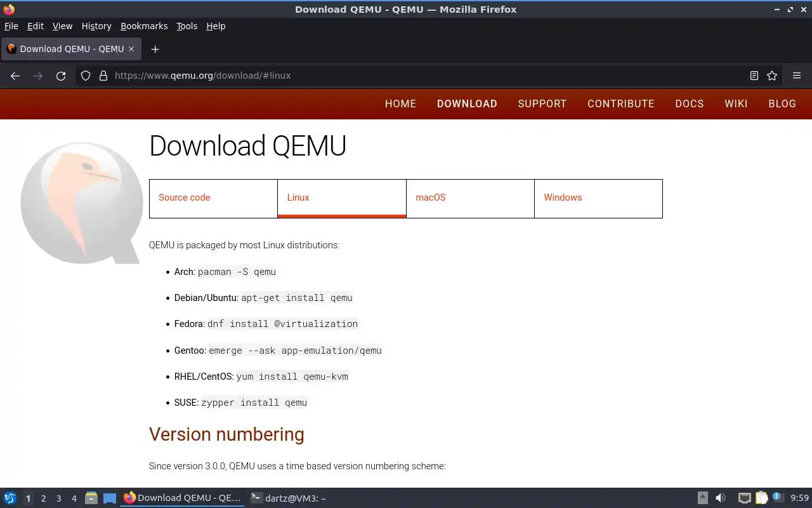Go to the HOME page link
812x508 pixels.
tap(400, 104)
